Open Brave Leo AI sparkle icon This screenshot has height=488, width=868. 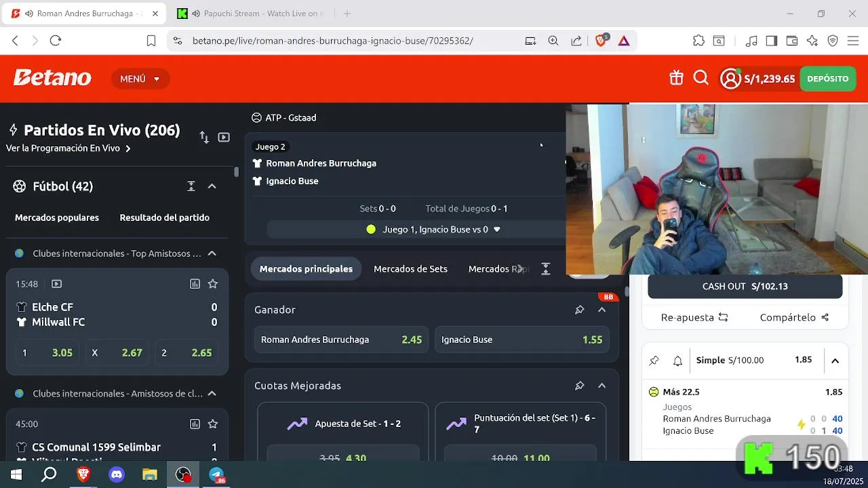(812, 41)
